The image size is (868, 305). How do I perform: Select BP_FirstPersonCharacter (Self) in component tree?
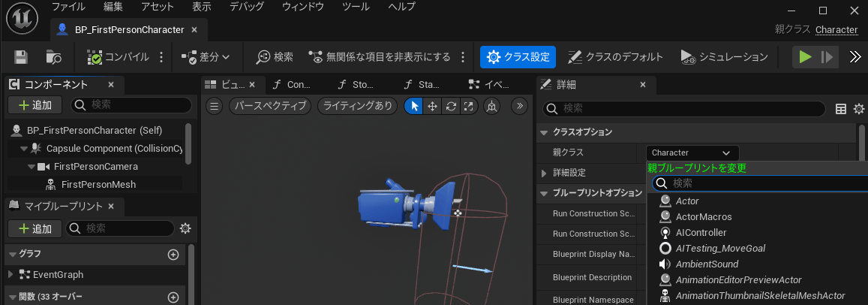tap(94, 130)
